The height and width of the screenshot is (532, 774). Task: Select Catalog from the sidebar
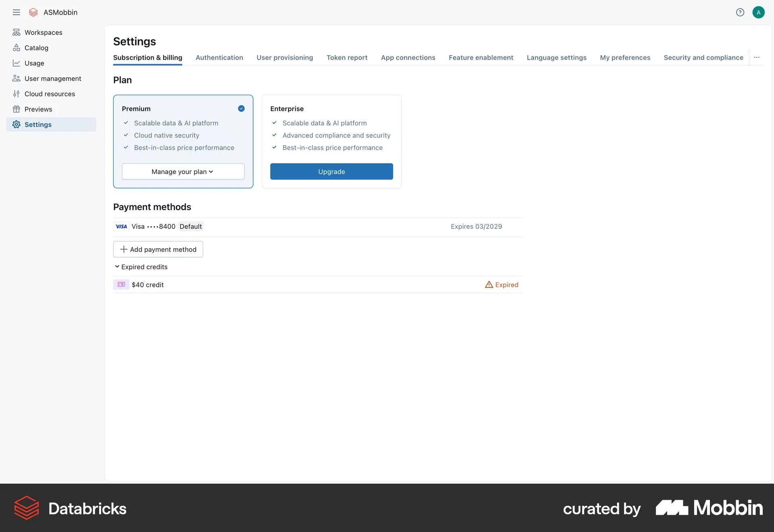click(36, 48)
